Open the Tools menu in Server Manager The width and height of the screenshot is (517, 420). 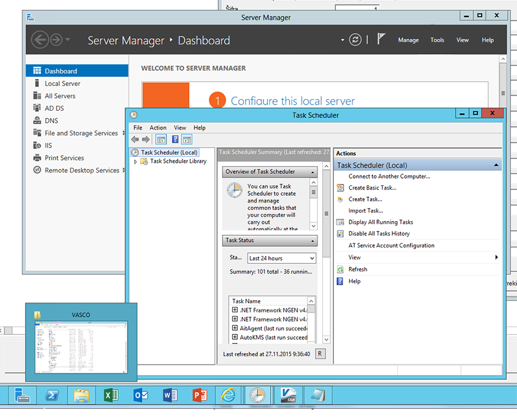click(x=437, y=40)
